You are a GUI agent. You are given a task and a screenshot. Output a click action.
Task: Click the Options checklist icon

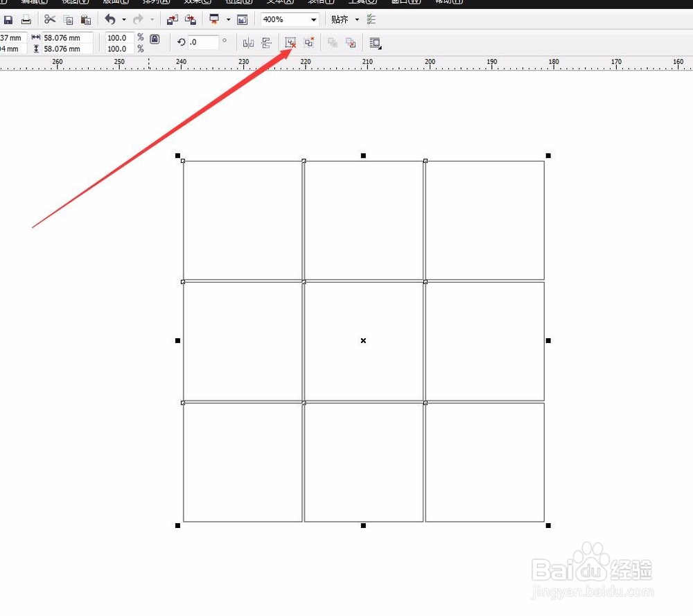371,19
